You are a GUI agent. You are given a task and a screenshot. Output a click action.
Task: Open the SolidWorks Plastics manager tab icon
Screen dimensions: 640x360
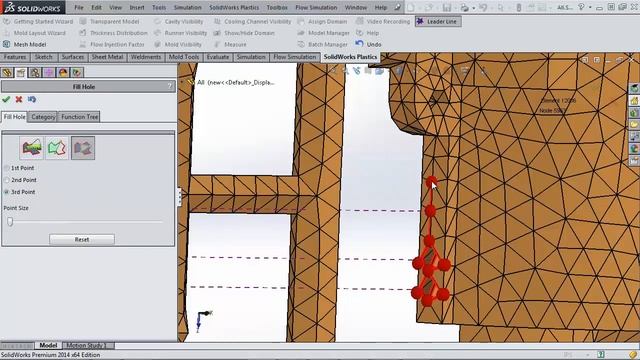(76, 73)
